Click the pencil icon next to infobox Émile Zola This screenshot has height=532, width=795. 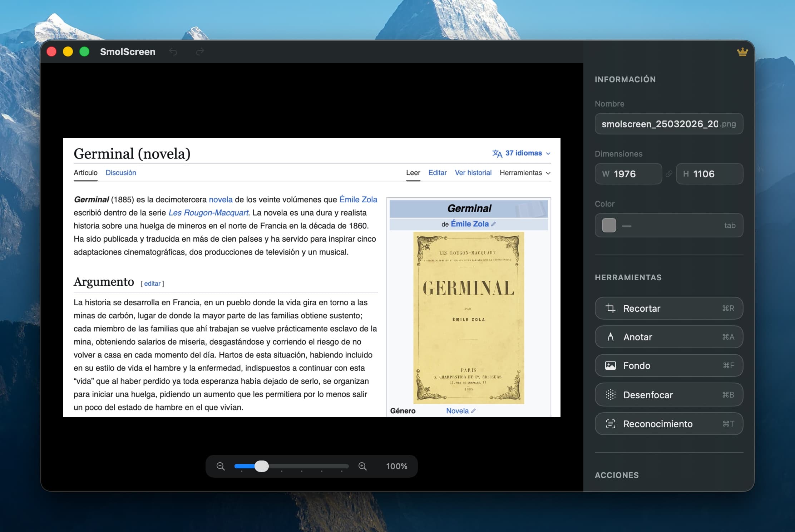pos(494,224)
